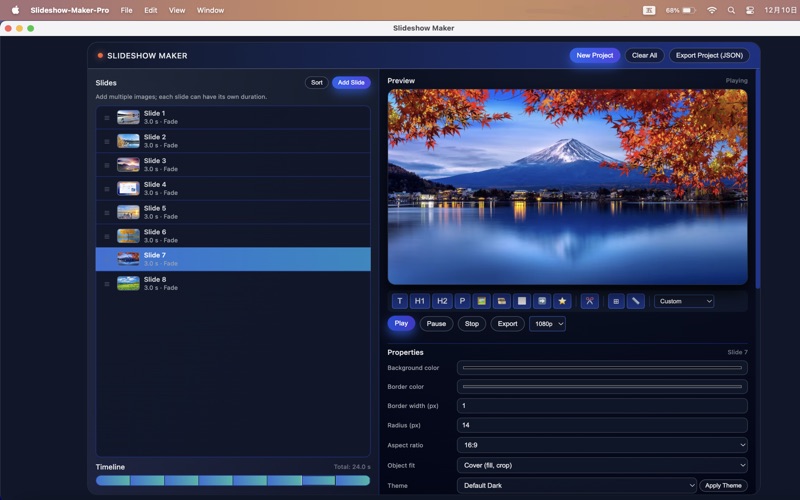
Task: Open the Custom preset dropdown
Action: pos(685,301)
